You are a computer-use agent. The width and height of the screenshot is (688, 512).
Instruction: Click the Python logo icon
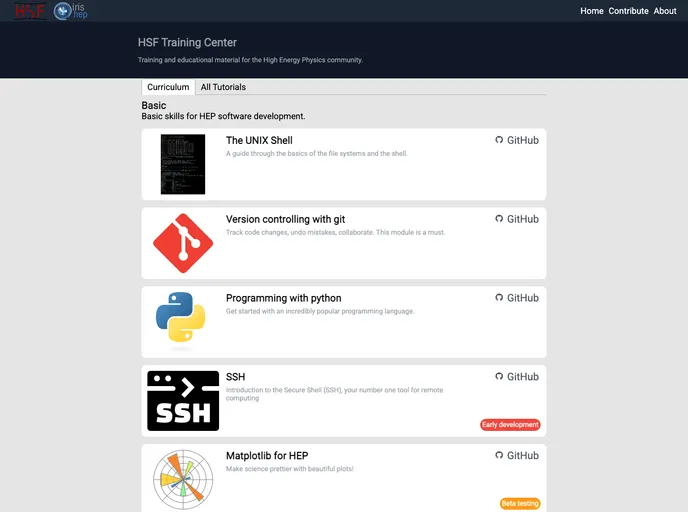tap(181, 319)
